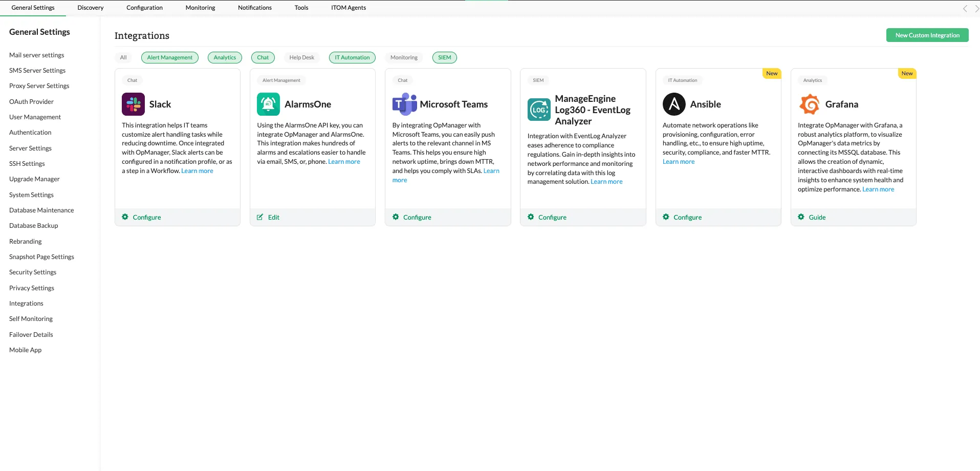
Task: Open the General Settings tab
Action: pyautogui.click(x=33, y=8)
